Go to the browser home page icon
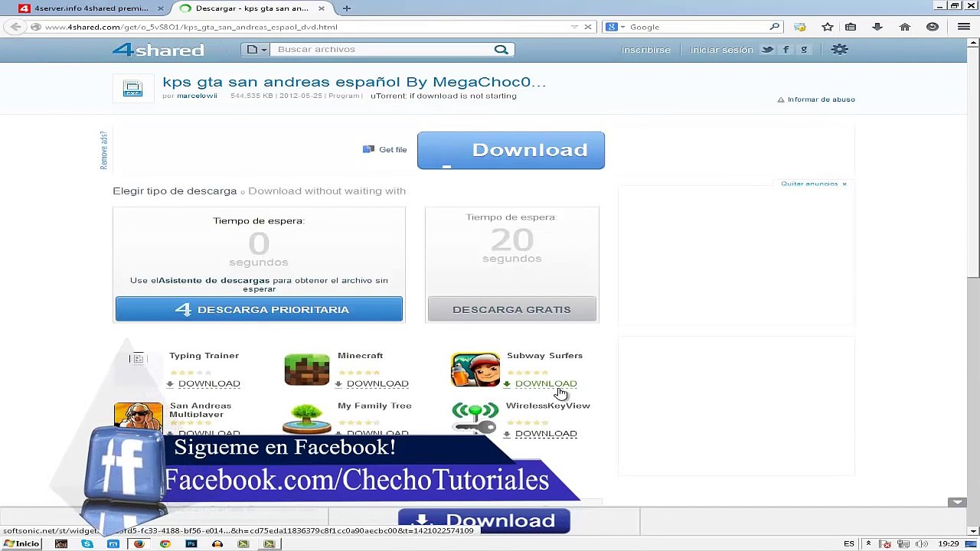This screenshot has height=551, width=980. point(905,27)
